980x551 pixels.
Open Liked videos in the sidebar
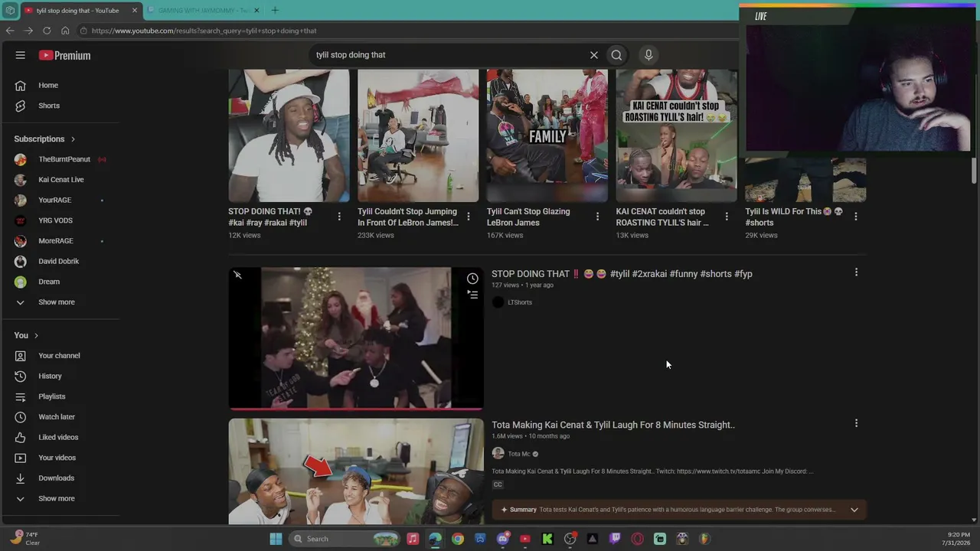(x=58, y=438)
